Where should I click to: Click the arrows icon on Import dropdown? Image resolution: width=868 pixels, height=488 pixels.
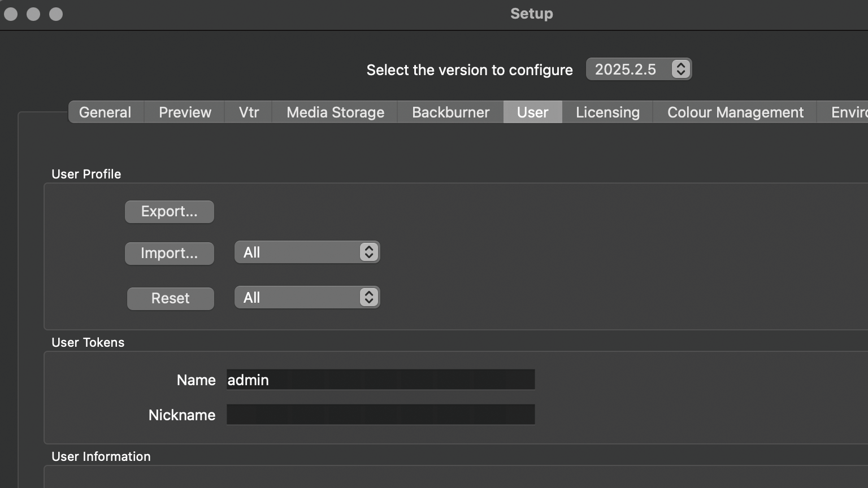(369, 252)
